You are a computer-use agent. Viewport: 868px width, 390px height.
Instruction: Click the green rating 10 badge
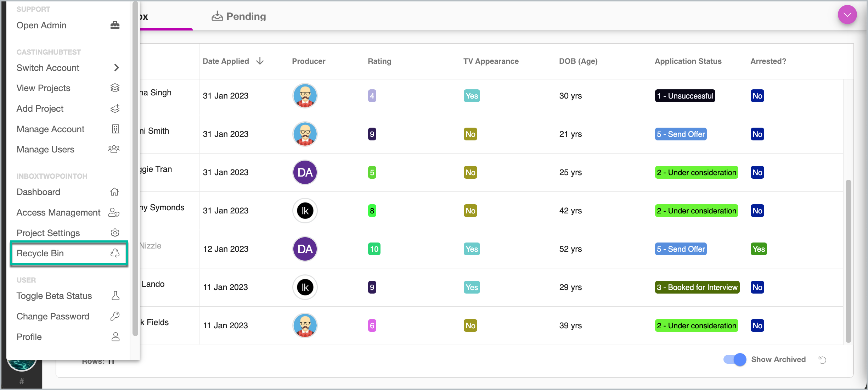(x=374, y=249)
